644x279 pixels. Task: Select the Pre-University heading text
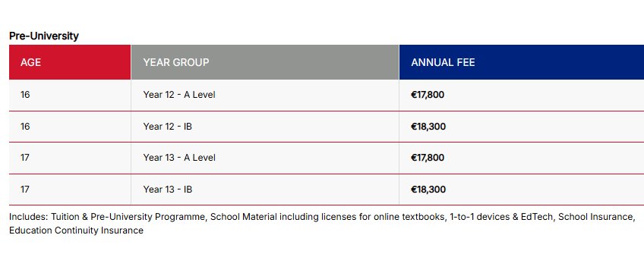tap(44, 36)
